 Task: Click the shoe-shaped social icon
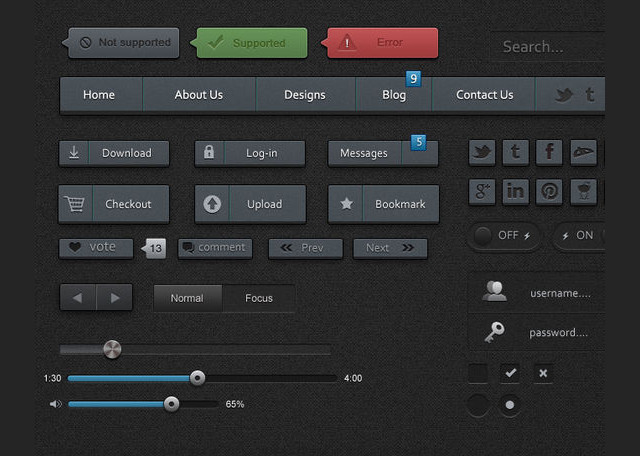(583, 153)
